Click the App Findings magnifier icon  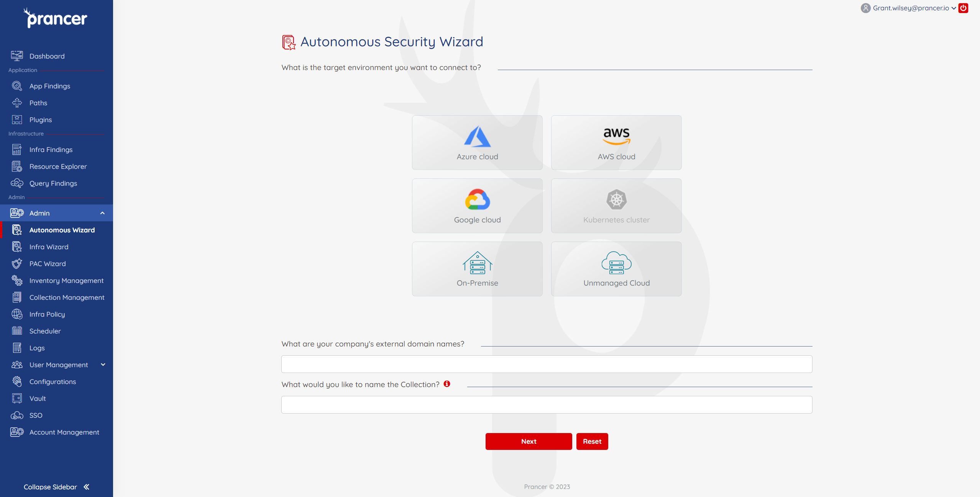(17, 86)
